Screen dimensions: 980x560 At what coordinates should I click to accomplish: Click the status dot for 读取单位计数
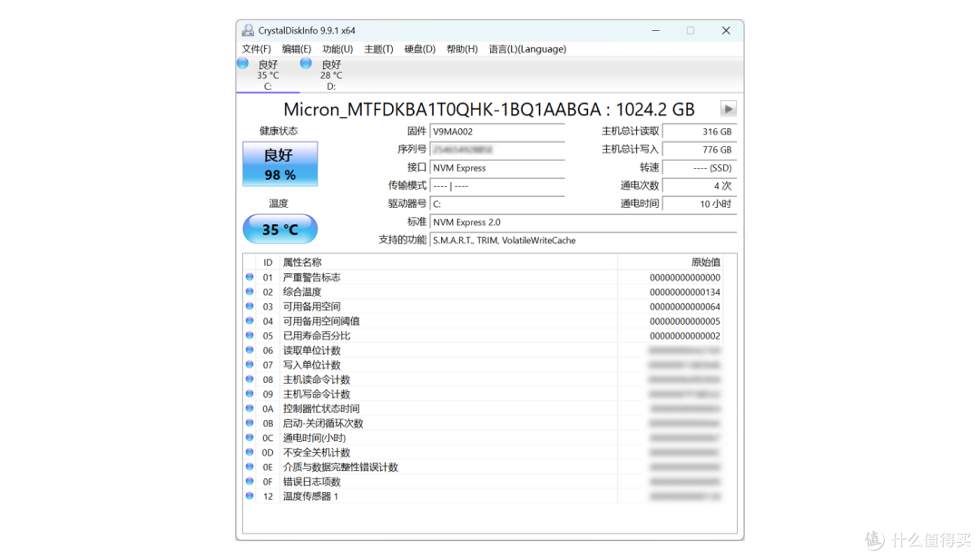tap(250, 350)
